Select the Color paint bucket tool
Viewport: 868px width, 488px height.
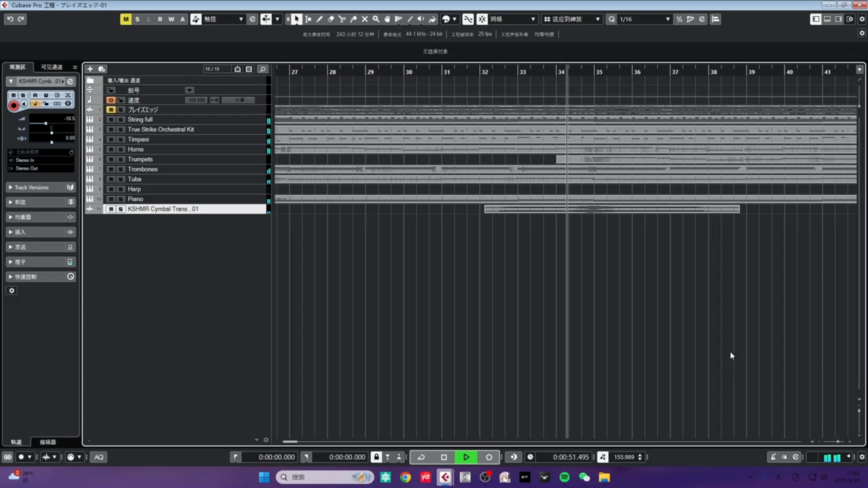[x=432, y=19]
